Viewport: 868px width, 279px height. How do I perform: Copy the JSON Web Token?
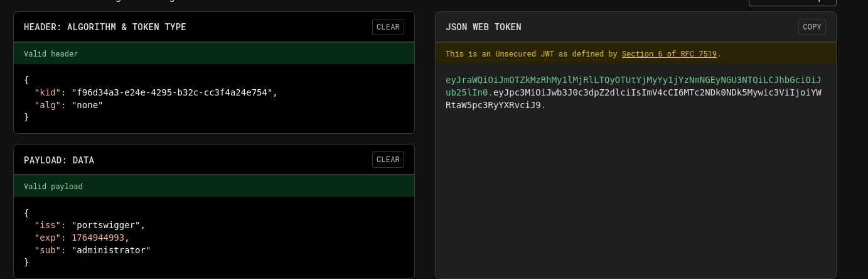(x=812, y=27)
